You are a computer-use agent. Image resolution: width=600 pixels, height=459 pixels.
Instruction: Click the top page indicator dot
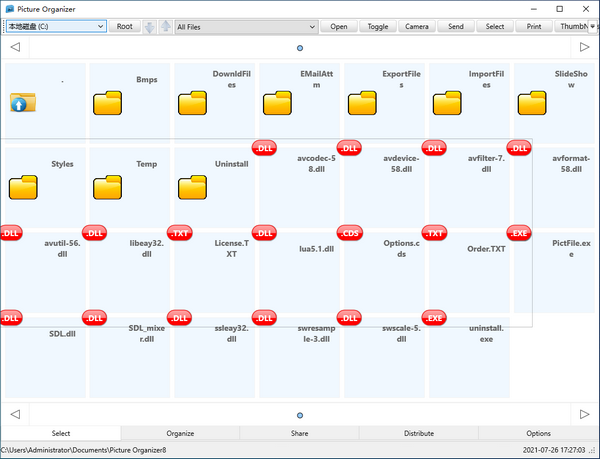(x=300, y=47)
